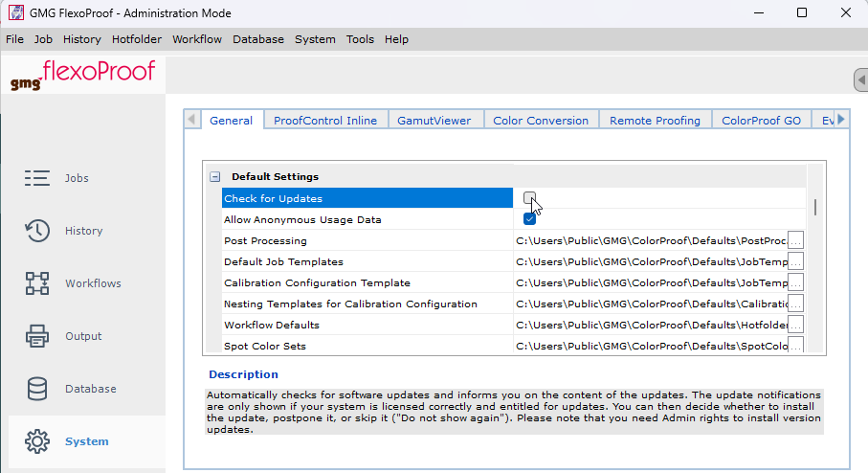Click the gmg flexoProof logo
This screenshot has width=868, height=473.
pyautogui.click(x=82, y=75)
